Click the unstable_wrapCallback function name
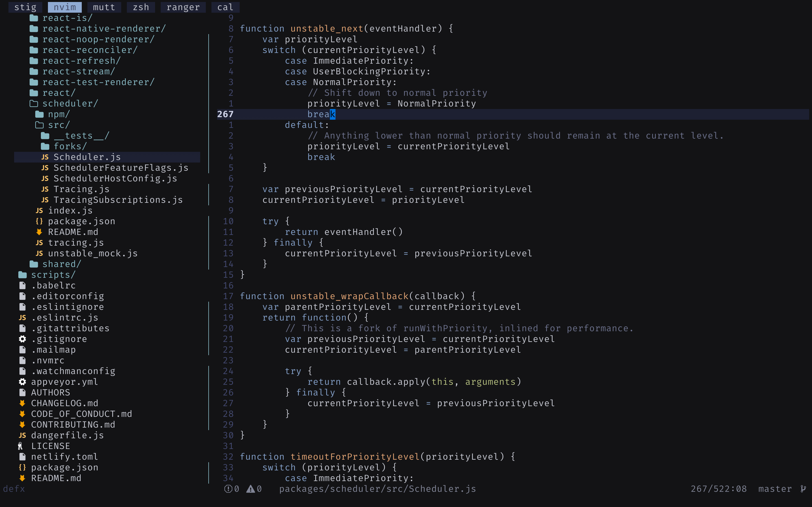812x507 pixels. pos(349,296)
